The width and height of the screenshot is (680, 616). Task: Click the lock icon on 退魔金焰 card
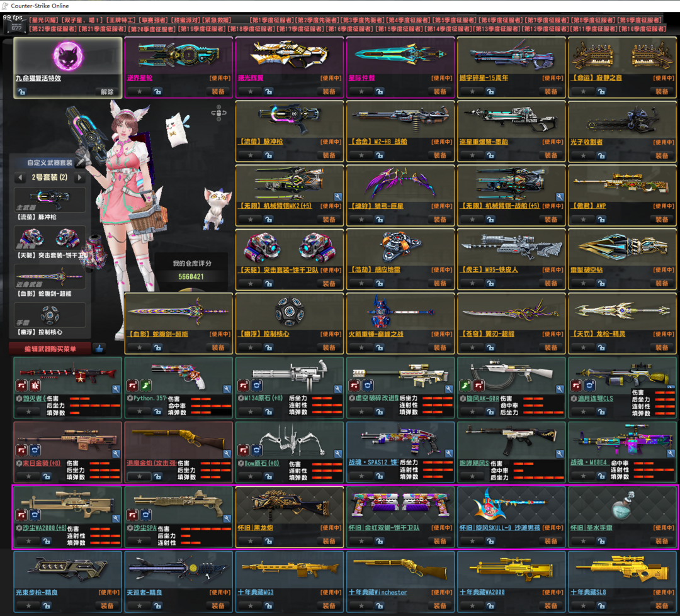(158, 476)
